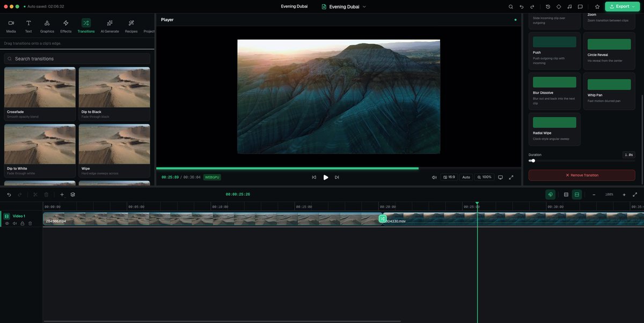The height and width of the screenshot is (323, 644).
Task: Click the timeline undo icon
Action: [9, 194]
